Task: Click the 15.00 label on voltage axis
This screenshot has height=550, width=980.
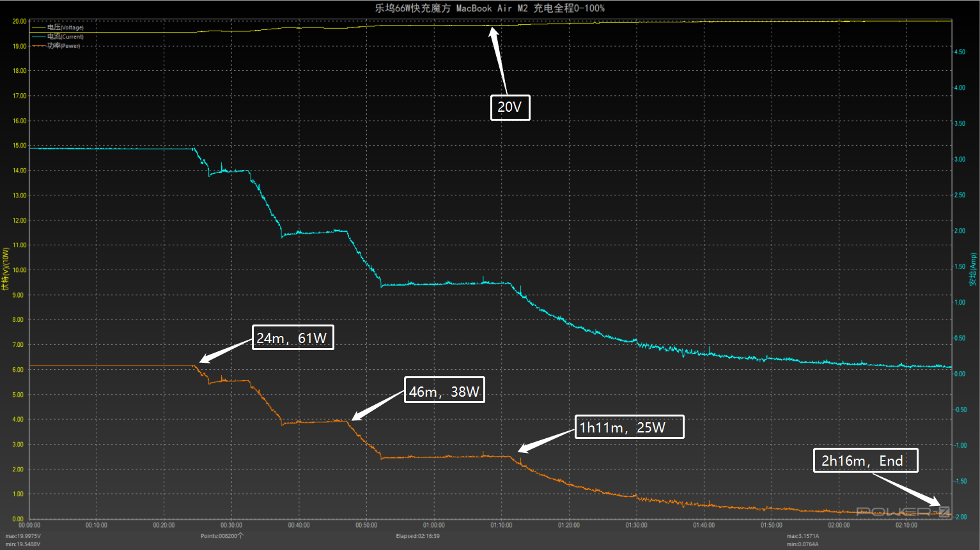Action: coord(19,146)
